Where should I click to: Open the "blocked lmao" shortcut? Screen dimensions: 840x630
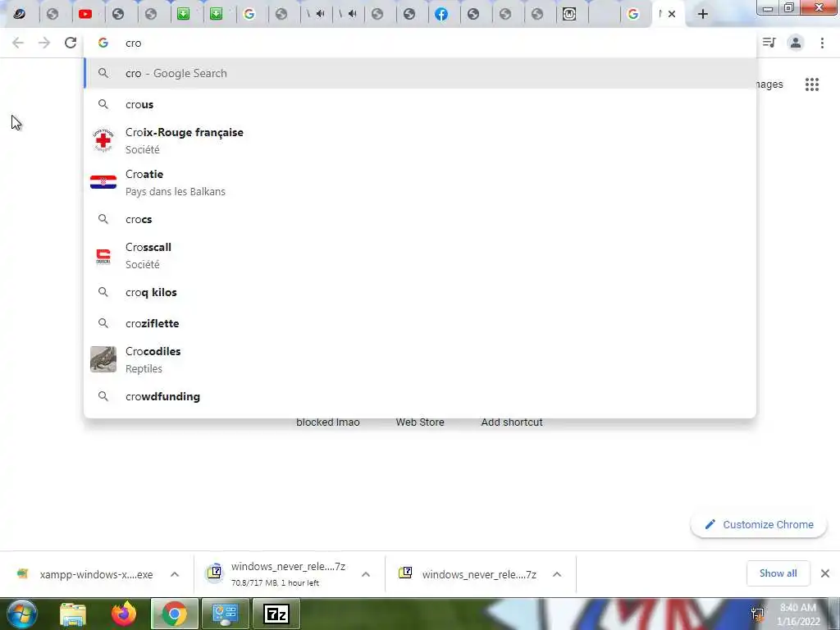click(328, 422)
